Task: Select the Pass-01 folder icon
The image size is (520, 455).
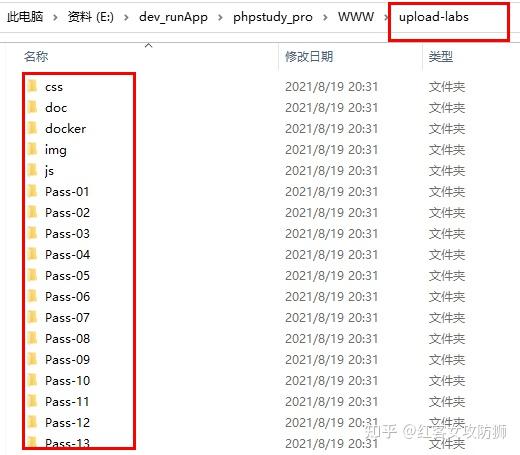Action: click(x=32, y=191)
